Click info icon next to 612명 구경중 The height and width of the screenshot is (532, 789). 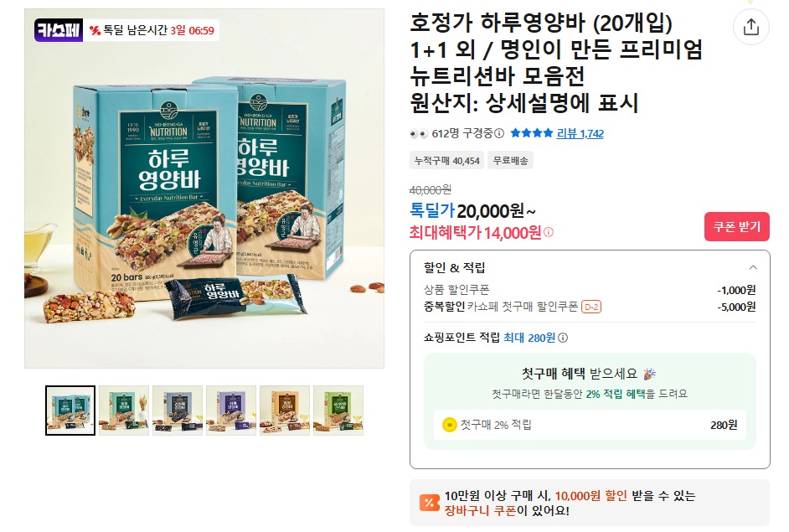498,133
